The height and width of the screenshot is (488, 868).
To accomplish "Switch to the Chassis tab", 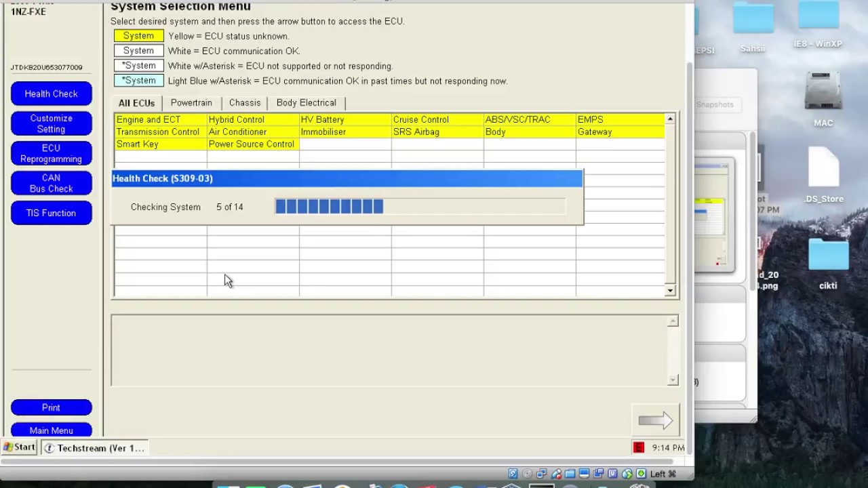I will tap(245, 102).
